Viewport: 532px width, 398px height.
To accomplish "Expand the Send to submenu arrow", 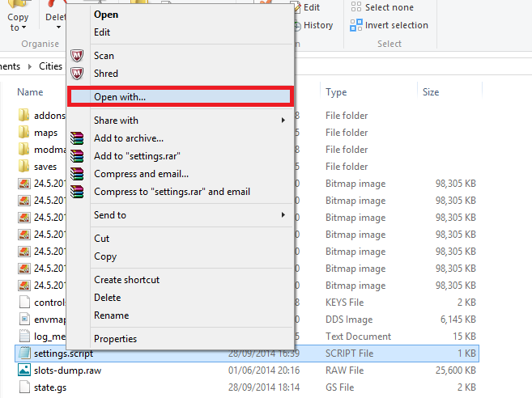I will (283, 215).
